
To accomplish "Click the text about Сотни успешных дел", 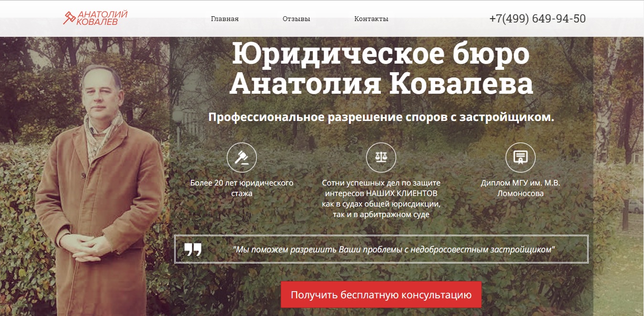I will [x=381, y=199].
